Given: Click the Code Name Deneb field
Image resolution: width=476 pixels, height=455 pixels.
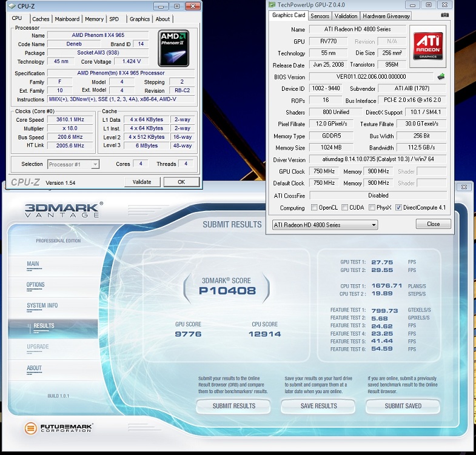Looking at the screenshot, I should point(74,44).
